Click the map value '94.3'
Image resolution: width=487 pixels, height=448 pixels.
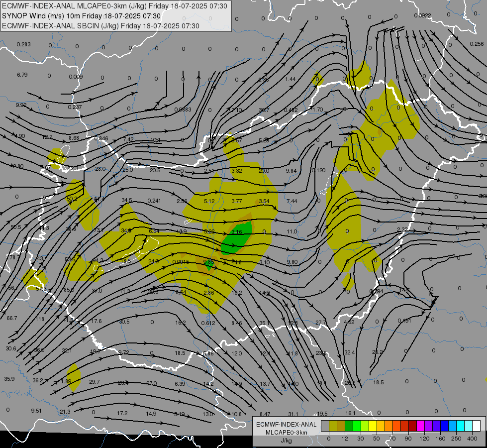point(97,260)
